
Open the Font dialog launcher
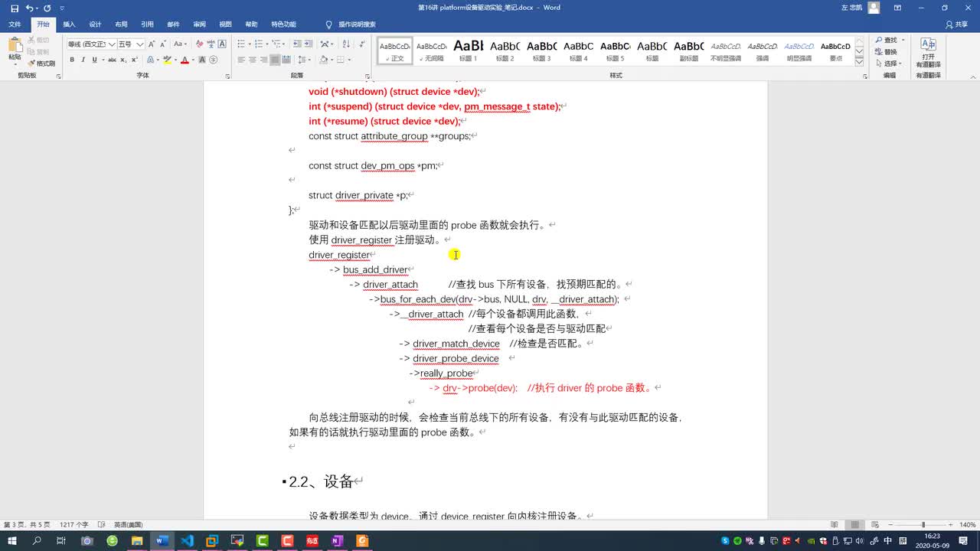[x=228, y=76]
